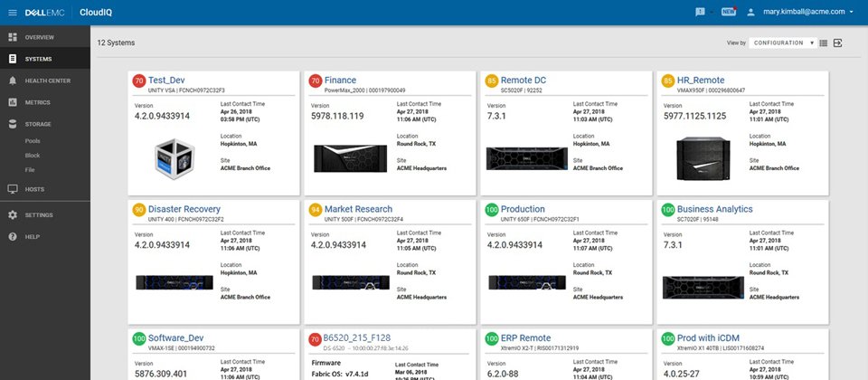The image size is (868, 380).
Task: Click 'Fabric OS: v7.4.1d' firmware text
Action: tap(339, 374)
